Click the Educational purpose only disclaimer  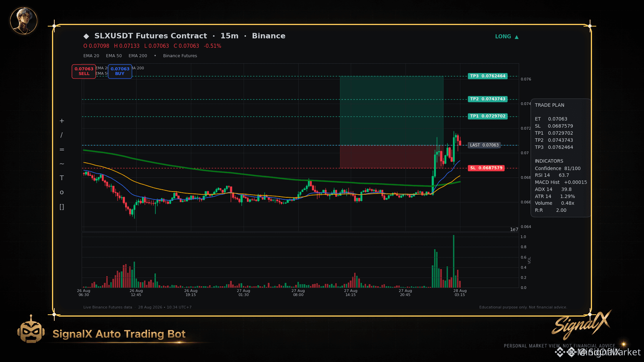pos(523,307)
